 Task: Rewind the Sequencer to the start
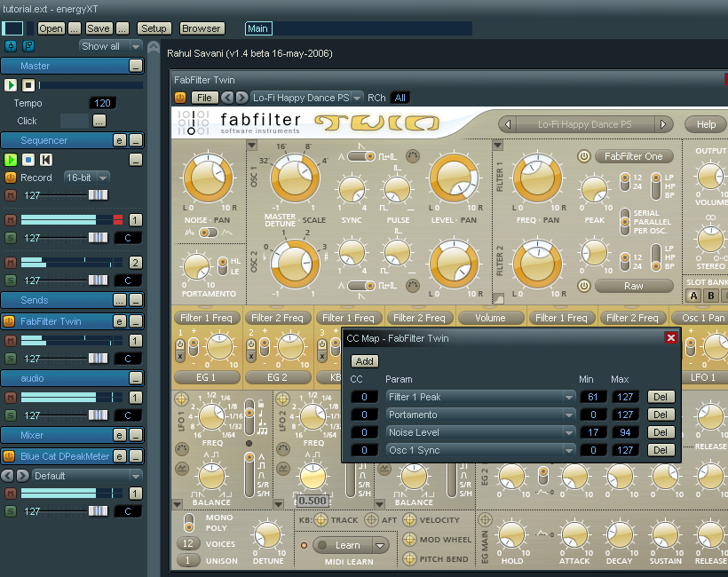tap(46, 160)
